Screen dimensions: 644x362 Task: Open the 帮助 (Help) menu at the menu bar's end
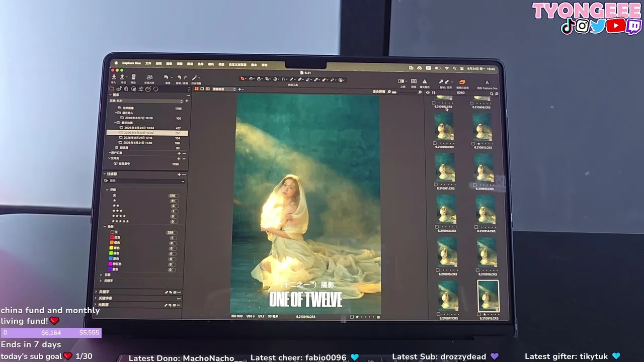pyautogui.click(x=264, y=65)
